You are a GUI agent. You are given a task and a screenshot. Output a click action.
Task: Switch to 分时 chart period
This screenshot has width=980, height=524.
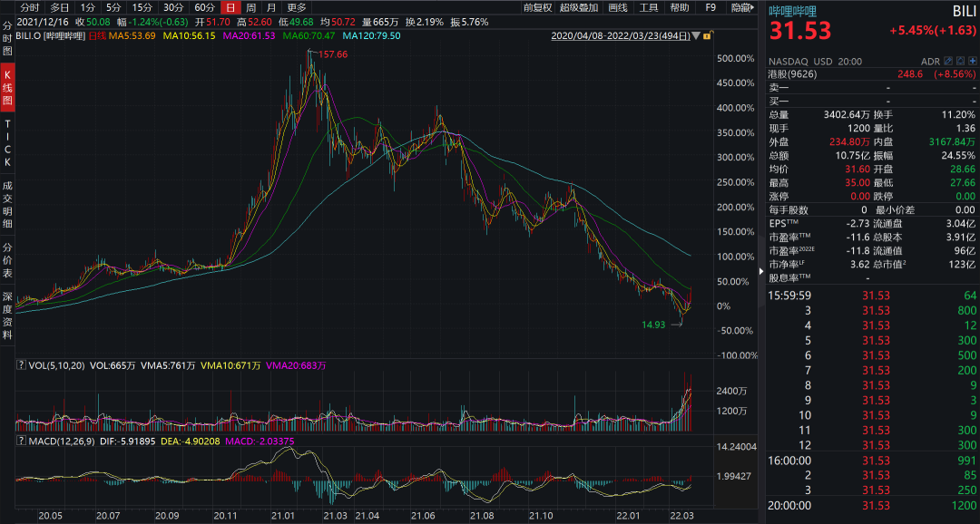30,7
